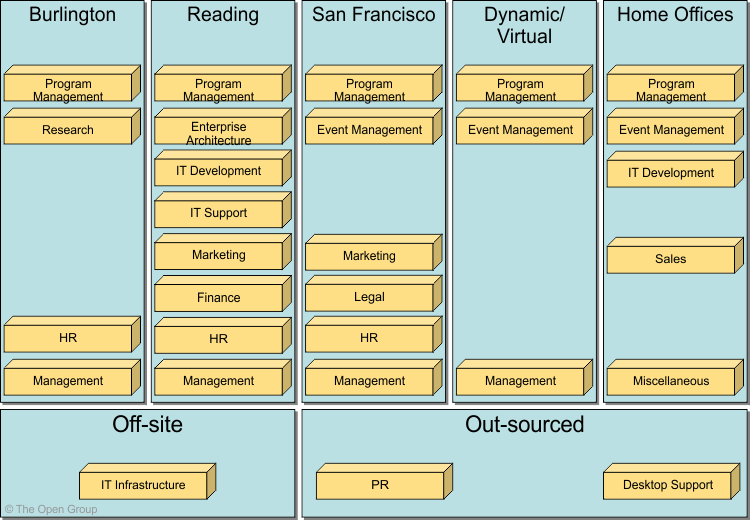Select the Management block in Reading
750x527 pixels.
(x=223, y=377)
